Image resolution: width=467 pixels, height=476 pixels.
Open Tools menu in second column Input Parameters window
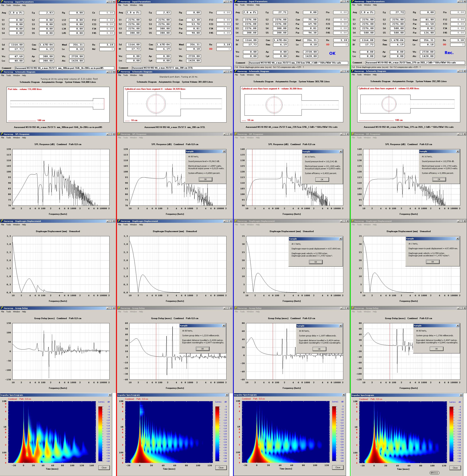point(126,5)
